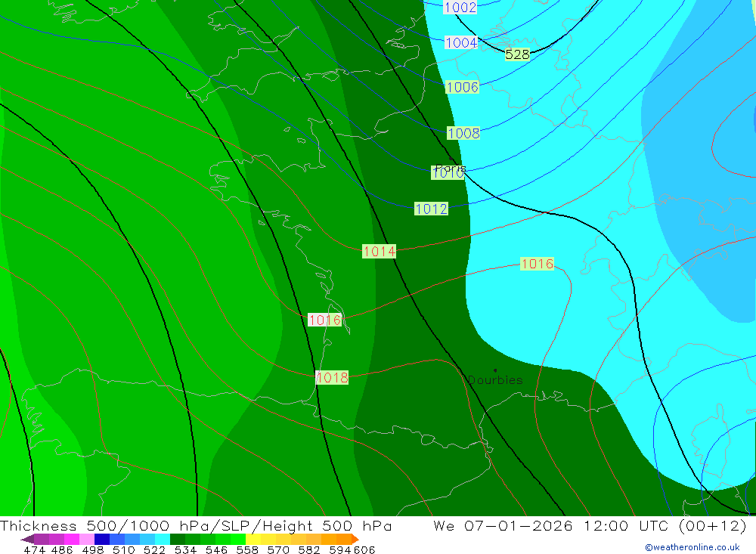Click the 1018 isobar label
756x554 pixels.
332,378
